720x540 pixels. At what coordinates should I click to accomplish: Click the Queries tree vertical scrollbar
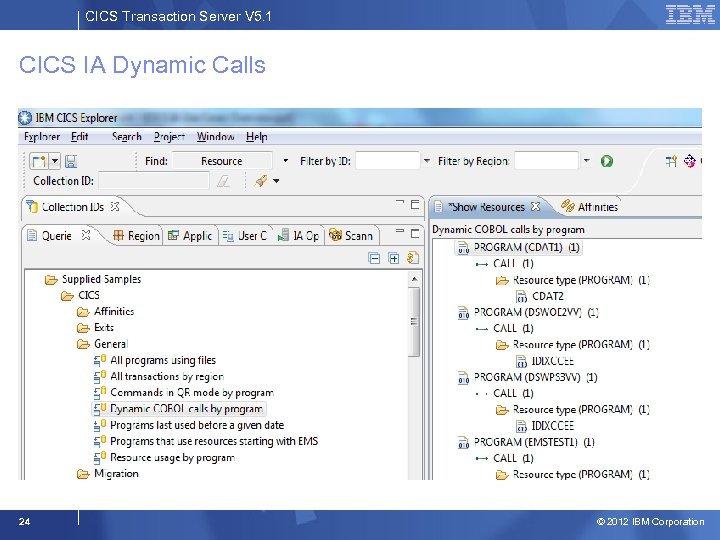coord(415,320)
